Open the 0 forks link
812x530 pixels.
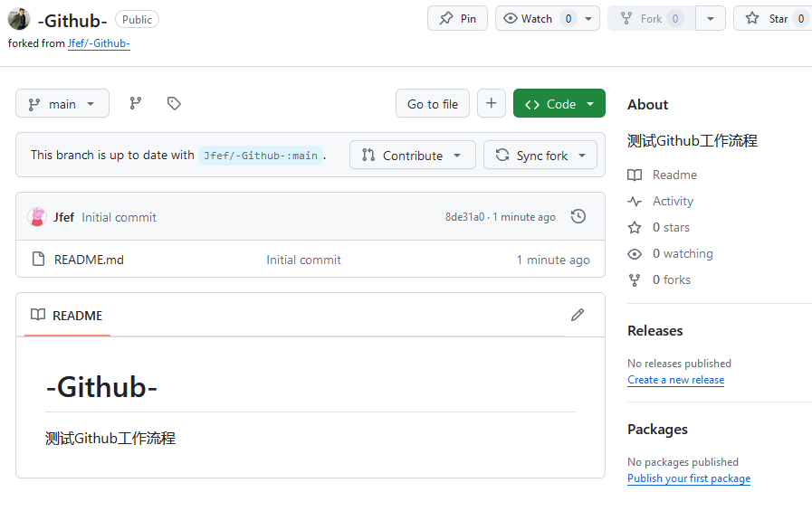click(x=671, y=280)
